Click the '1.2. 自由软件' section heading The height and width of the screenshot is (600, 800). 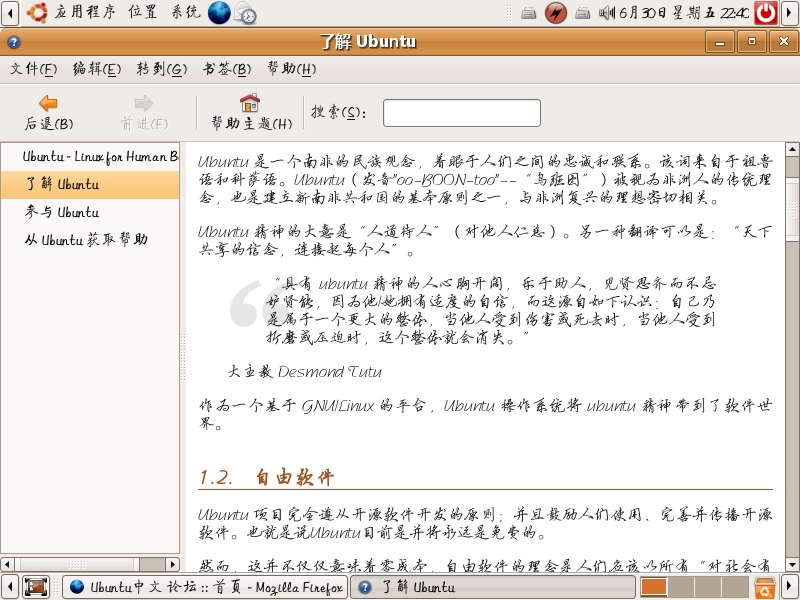266,477
